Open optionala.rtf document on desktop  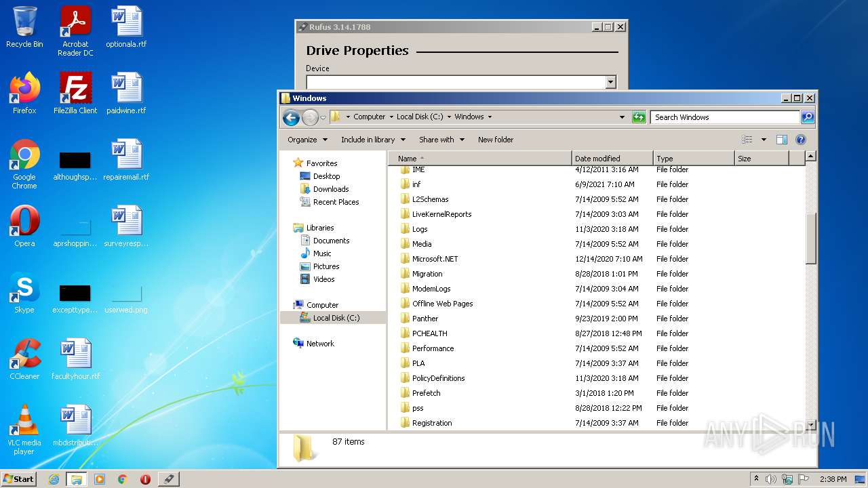tap(126, 27)
